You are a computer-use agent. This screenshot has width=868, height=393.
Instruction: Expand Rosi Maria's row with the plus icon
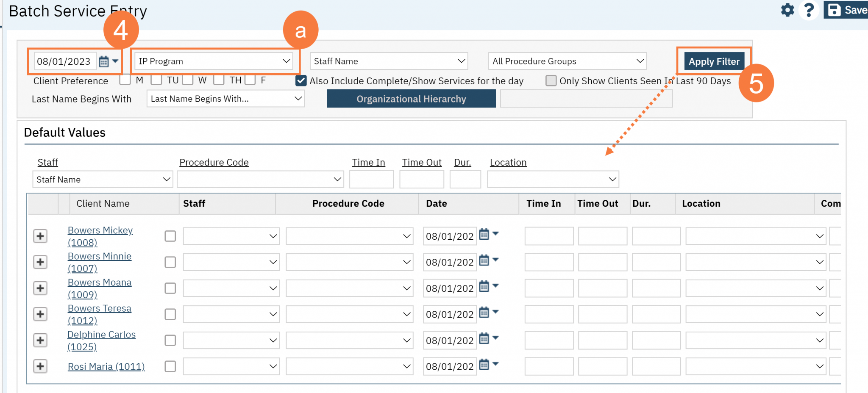click(x=40, y=366)
